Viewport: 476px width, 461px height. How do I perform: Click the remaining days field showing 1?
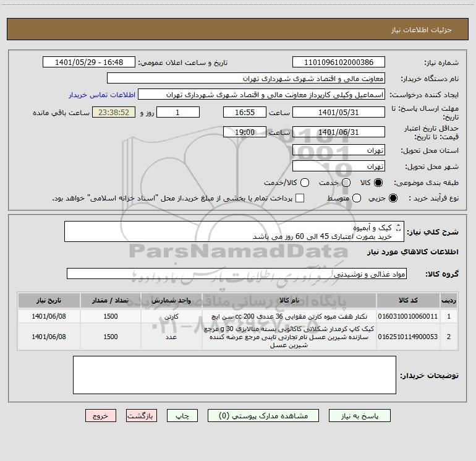point(178,112)
